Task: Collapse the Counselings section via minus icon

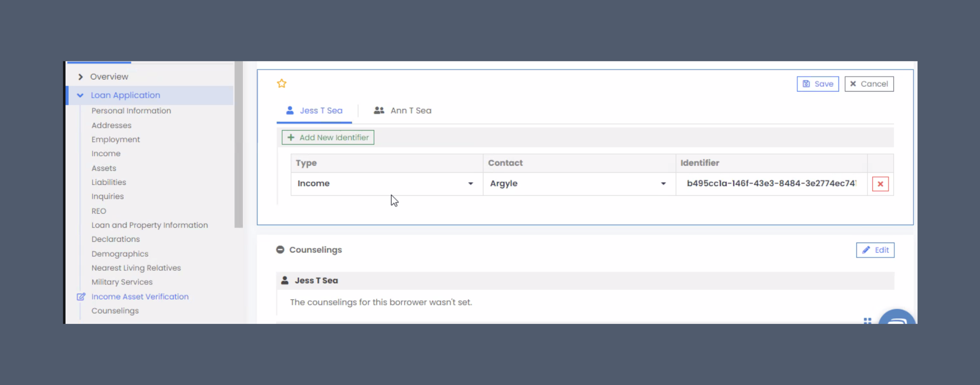Action: [280, 250]
